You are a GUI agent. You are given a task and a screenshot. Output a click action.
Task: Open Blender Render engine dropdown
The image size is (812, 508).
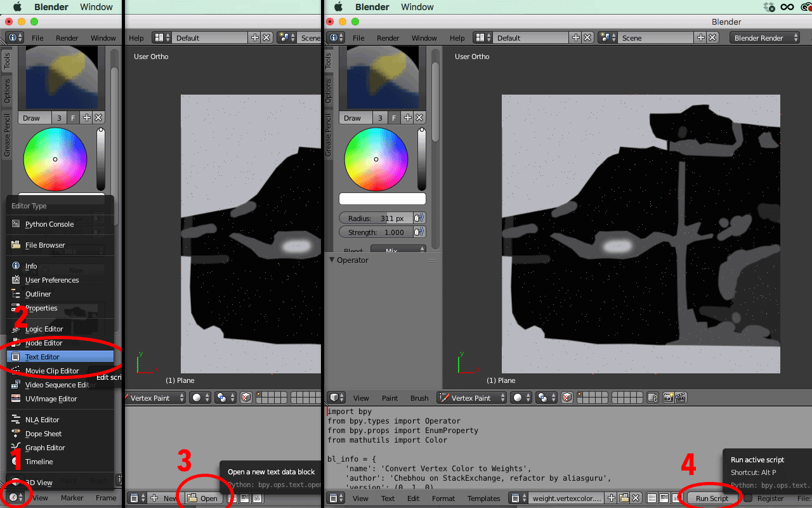[764, 38]
